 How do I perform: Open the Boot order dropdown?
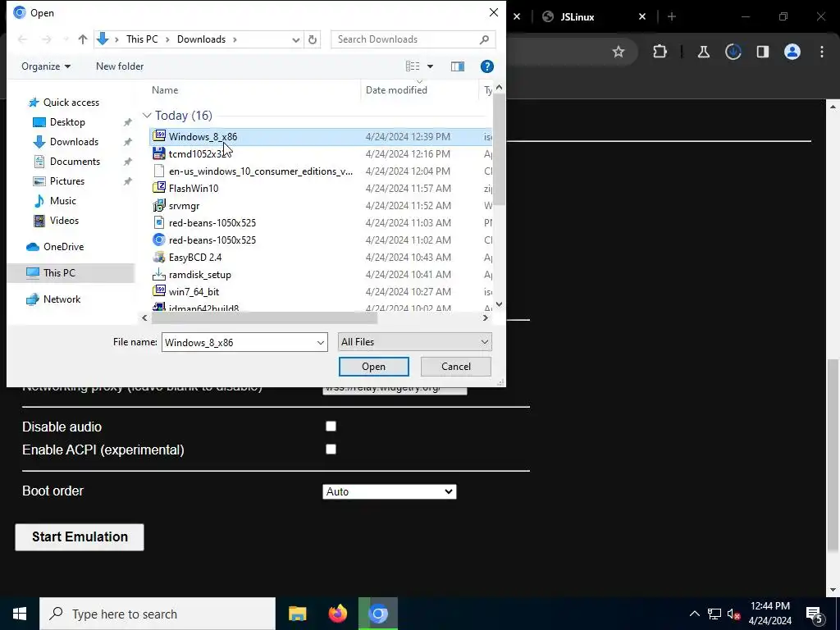point(390,491)
